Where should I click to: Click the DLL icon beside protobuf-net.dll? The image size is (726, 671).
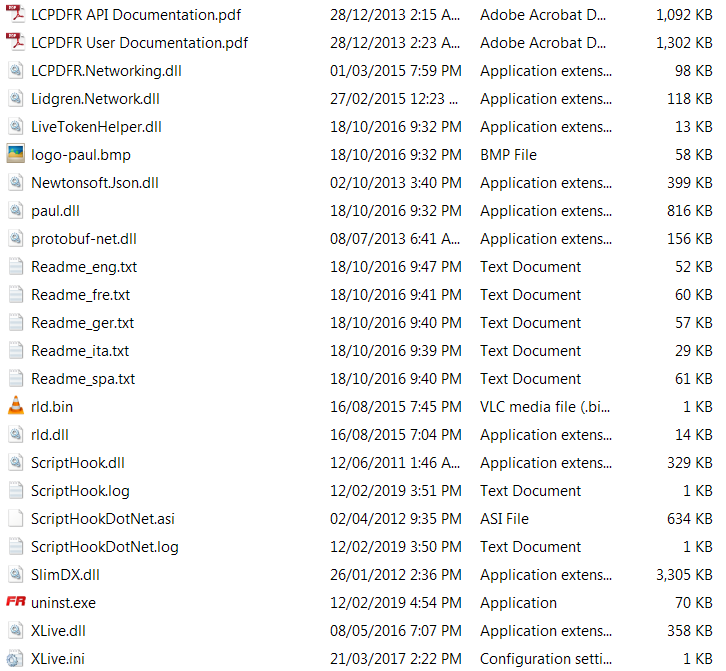click(x=15, y=238)
